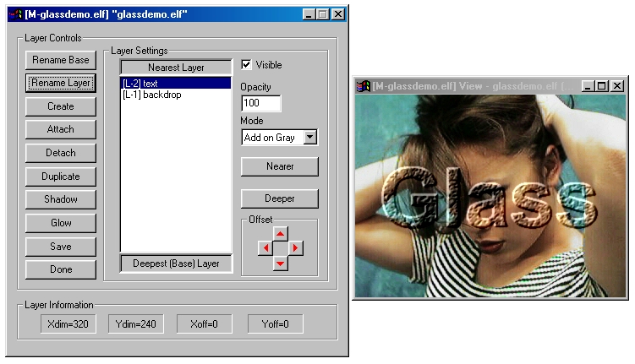Create a new layer

point(60,106)
